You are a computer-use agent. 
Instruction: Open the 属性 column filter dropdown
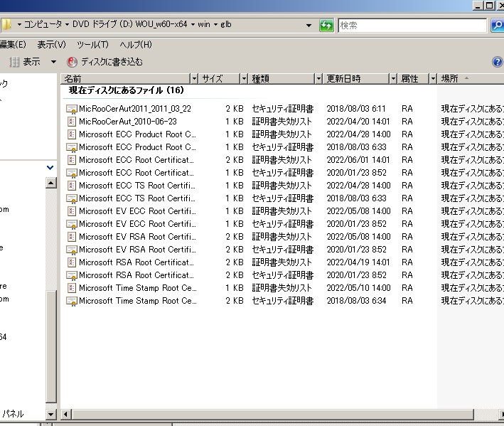click(433, 78)
